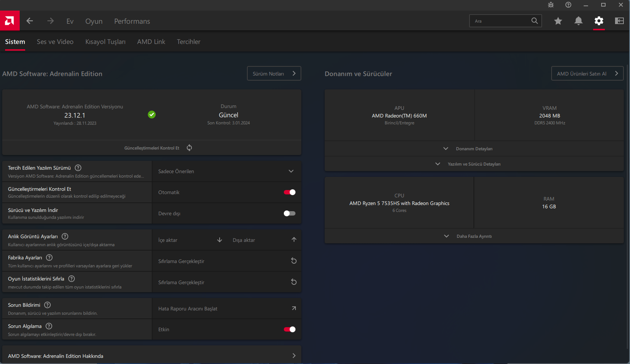Go back with the left arrow icon
This screenshot has height=364, width=630.
[30, 21]
